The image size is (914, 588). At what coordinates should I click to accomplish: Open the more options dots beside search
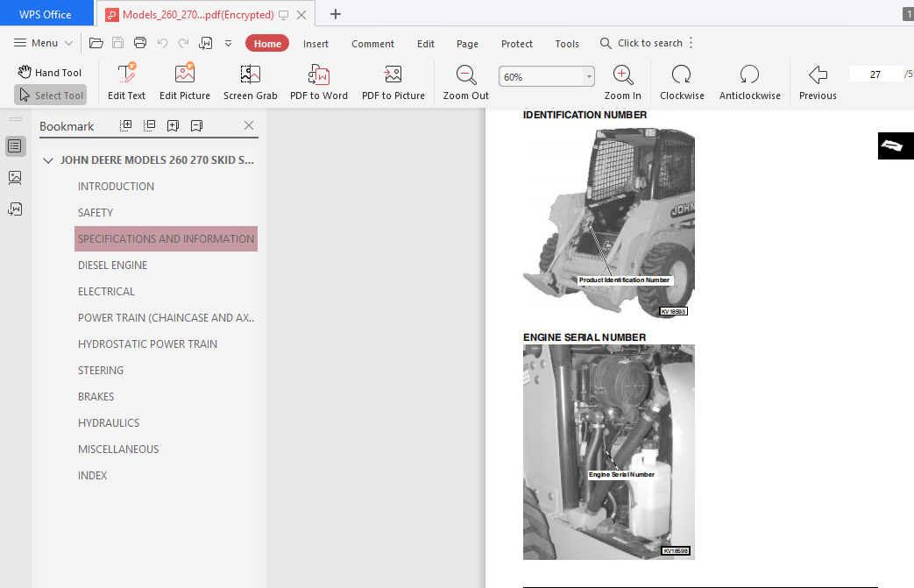click(691, 43)
